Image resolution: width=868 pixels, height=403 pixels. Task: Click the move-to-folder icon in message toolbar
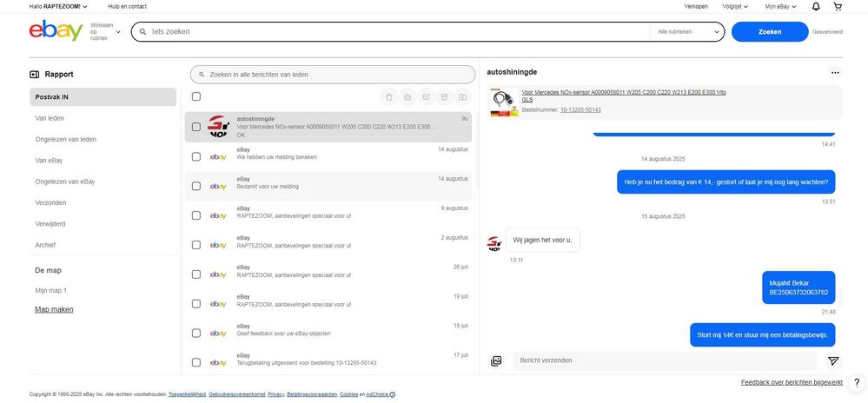click(x=462, y=96)
